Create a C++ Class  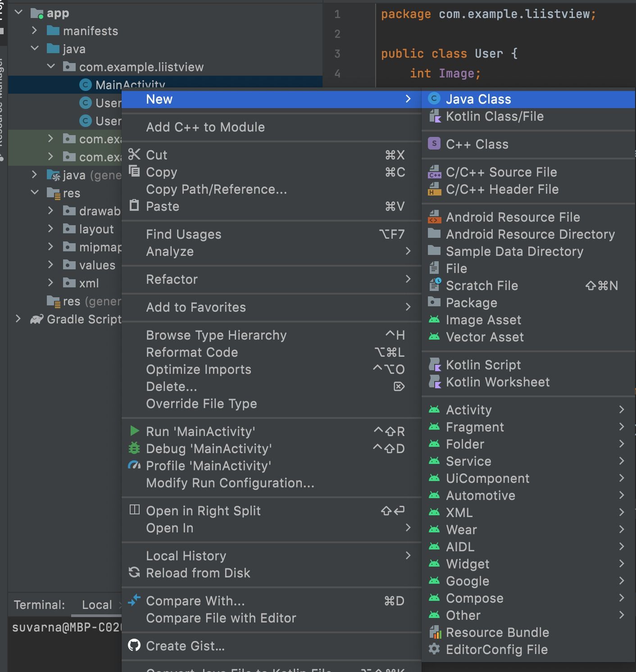477,144
